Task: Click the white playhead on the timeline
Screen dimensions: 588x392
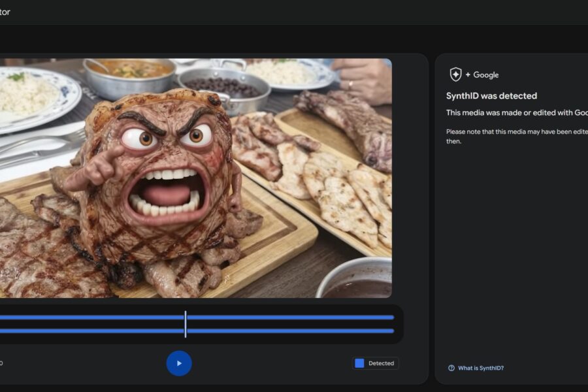Action: 186,324
